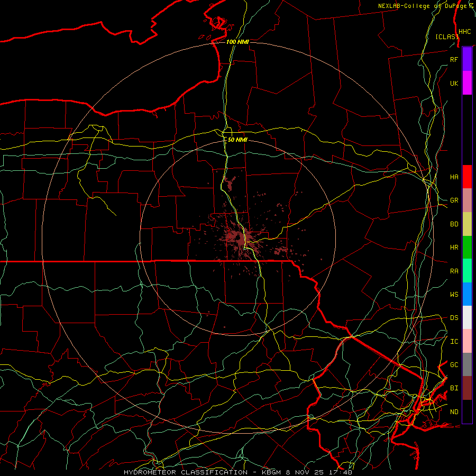Click the ND black legend swatch
This screenshot has width=476, height=476.
pos(467,411)
